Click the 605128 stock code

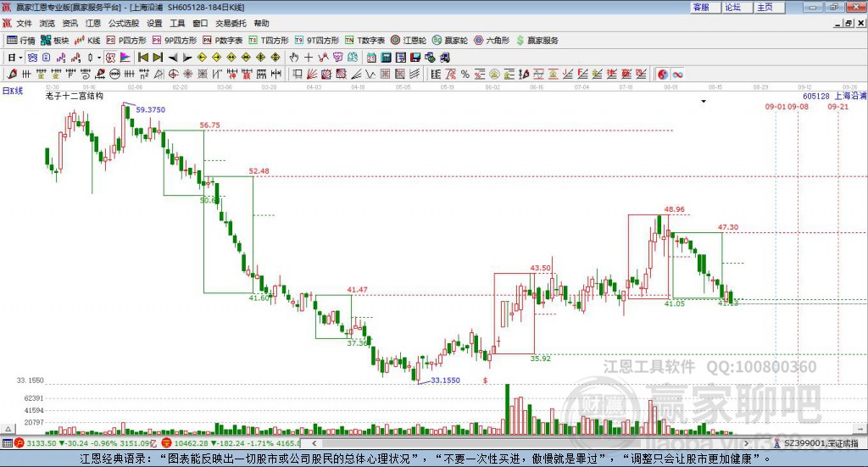pyautogui.click(x=816, y=96)
